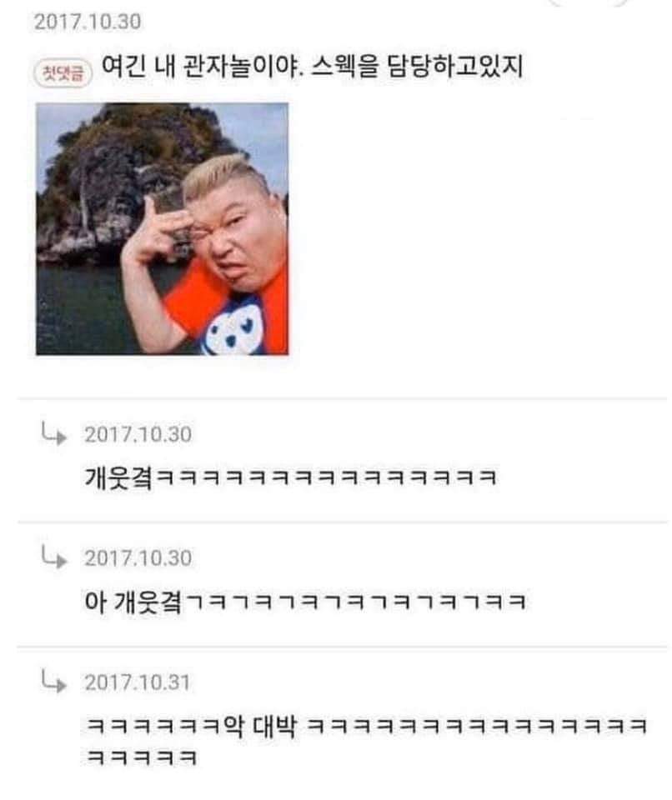Click the word 대박 in the last reply

click(275, 726)
